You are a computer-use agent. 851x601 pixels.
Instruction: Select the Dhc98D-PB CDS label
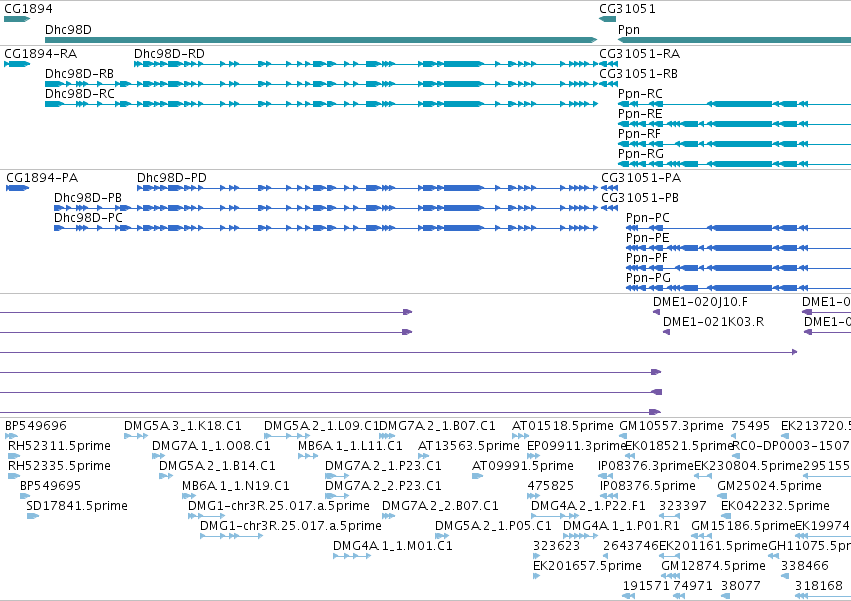[x=88, y=198]
